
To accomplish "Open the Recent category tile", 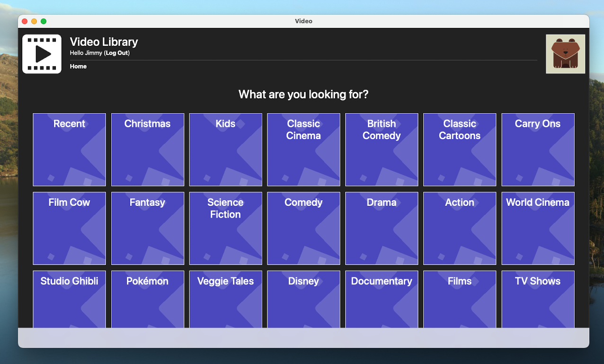I will (69, 150).
